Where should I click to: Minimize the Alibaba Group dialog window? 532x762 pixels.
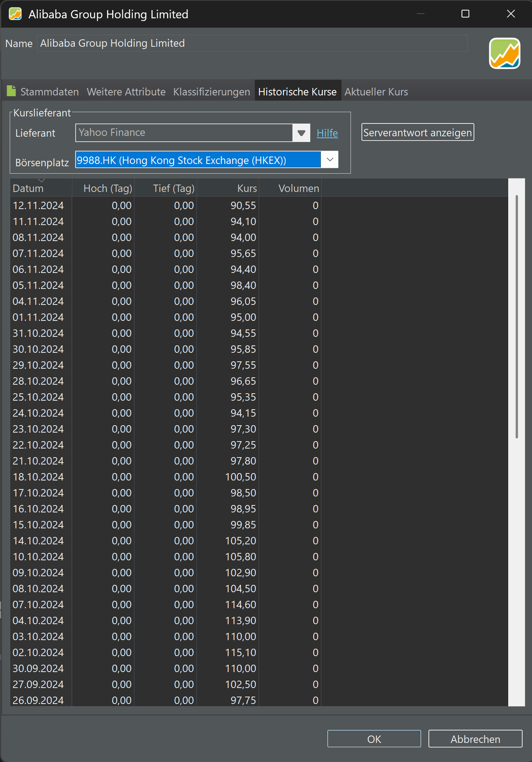tap(420, 14)
